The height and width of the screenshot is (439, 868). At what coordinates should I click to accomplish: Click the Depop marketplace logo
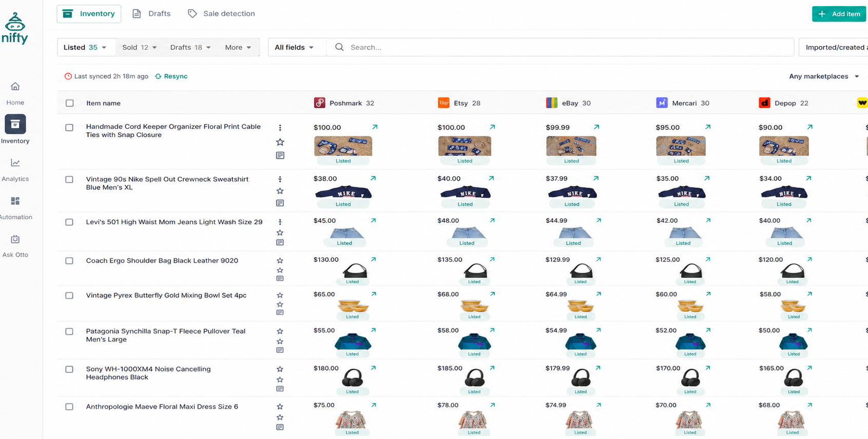[x=764, y=103]
